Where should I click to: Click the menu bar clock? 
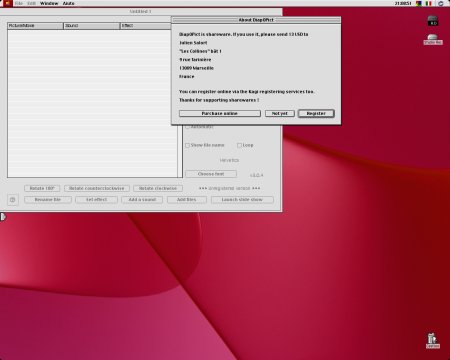click(403, 3)
